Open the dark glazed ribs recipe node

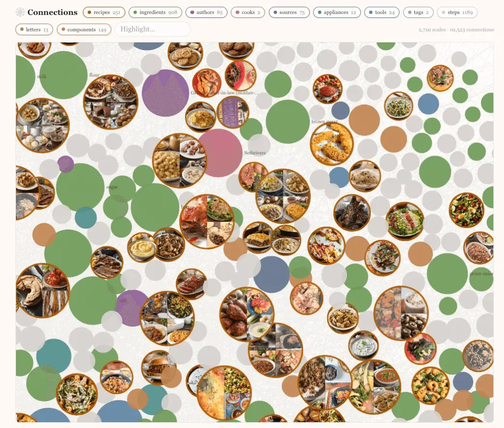pyautogui.click(x=352, y=213)
